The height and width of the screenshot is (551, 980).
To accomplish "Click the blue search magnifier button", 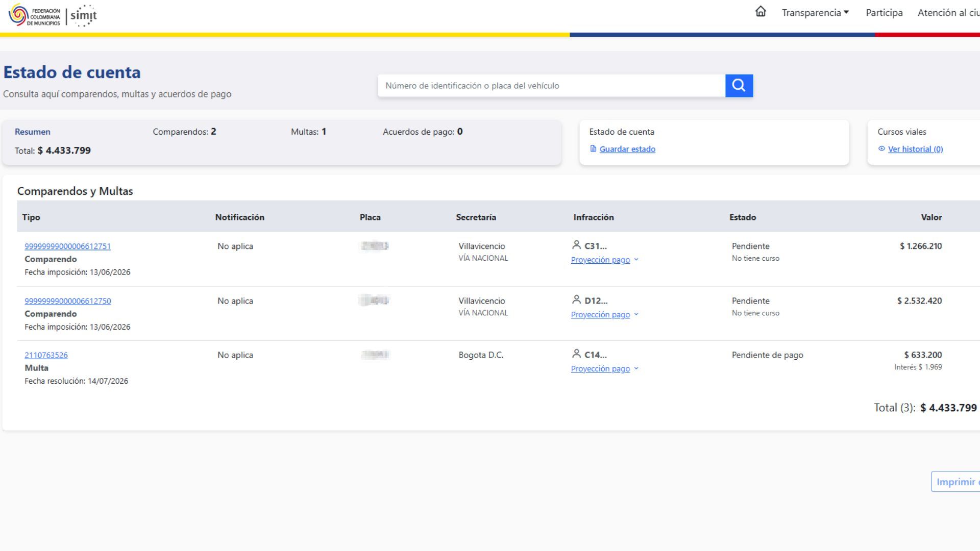I will pyautogui.click(x=739, y=86).
